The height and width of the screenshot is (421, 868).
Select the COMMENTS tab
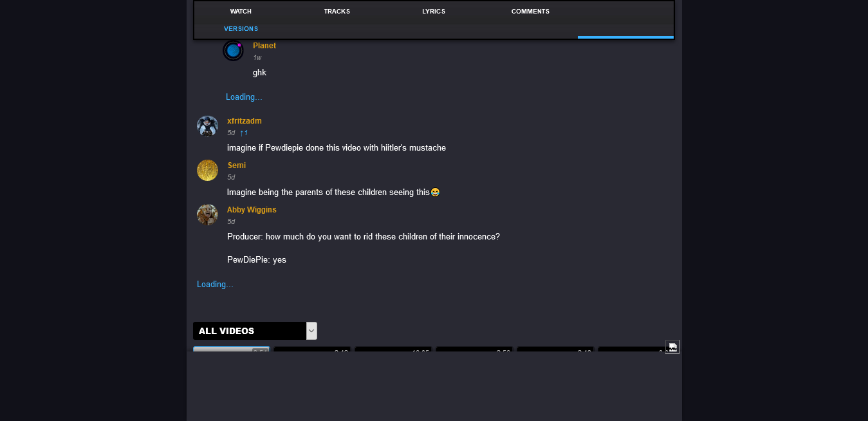[x=530, y=12]
